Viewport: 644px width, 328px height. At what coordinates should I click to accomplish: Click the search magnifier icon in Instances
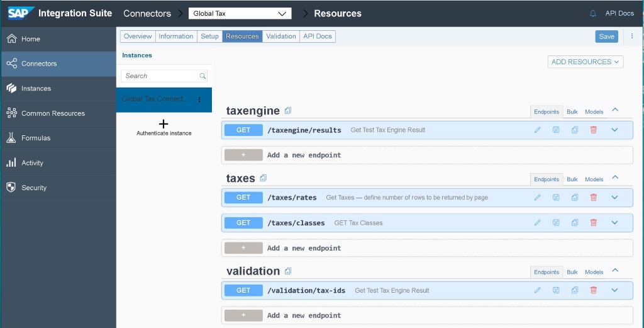pyautogui.click(x=203, y=76)
